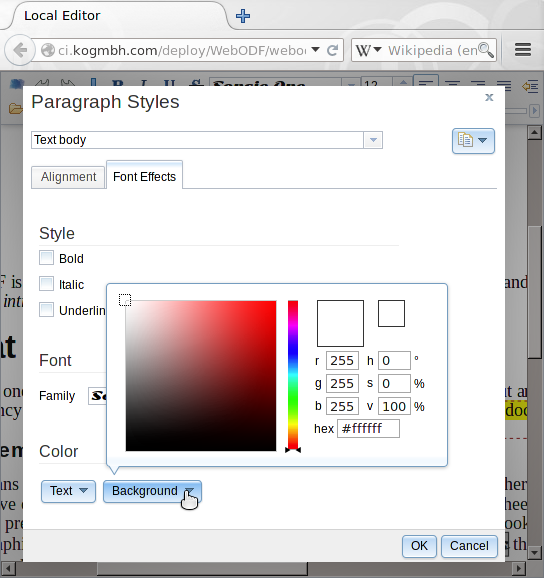
Task: Reload the page with the refresh icon
Action: click(332, 50)
